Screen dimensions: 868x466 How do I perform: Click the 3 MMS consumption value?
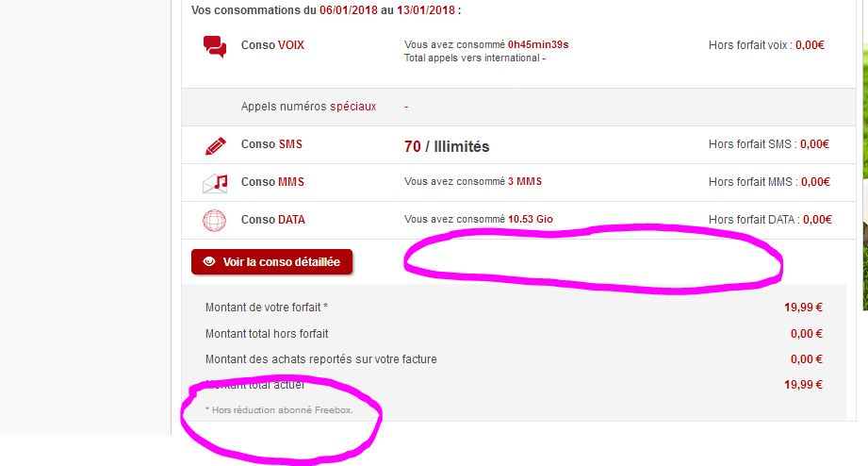coord(525,181)
